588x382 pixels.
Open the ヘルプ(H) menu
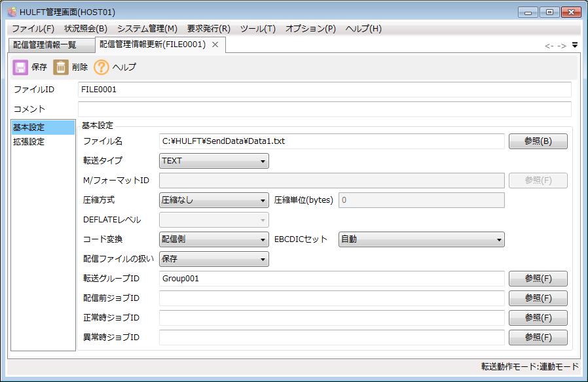363,29
